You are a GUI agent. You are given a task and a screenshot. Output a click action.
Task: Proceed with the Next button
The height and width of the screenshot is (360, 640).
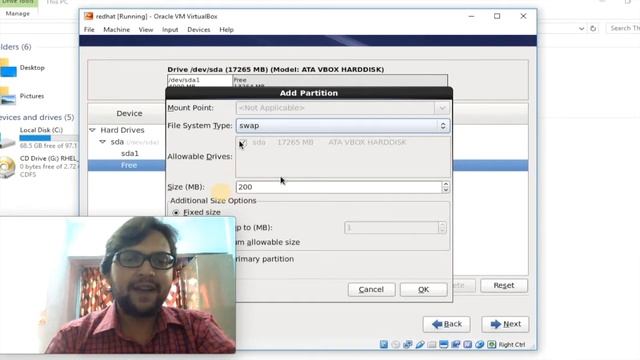point(505,324)
